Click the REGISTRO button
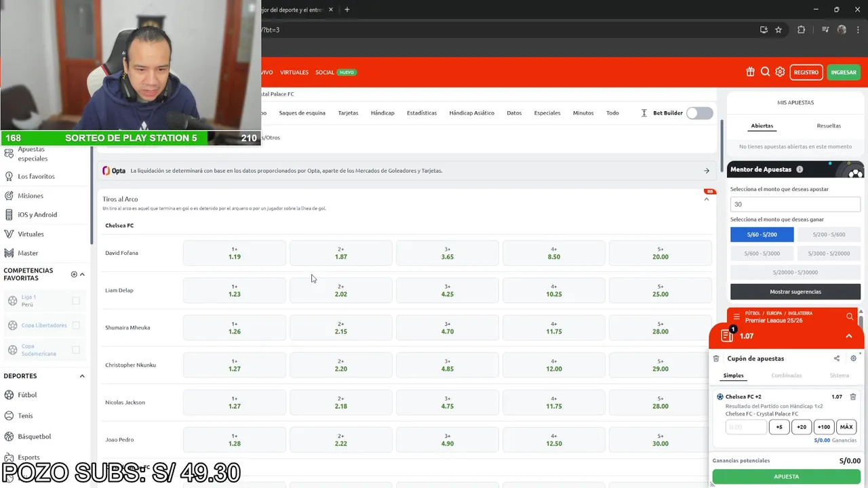The height and width of the screenshot is (488, 868). [806, 72]
